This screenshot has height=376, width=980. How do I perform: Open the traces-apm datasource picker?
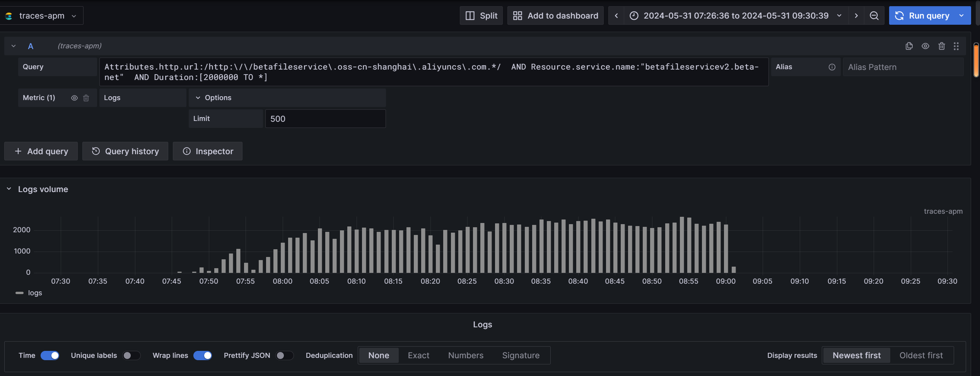tap(41, 15)
